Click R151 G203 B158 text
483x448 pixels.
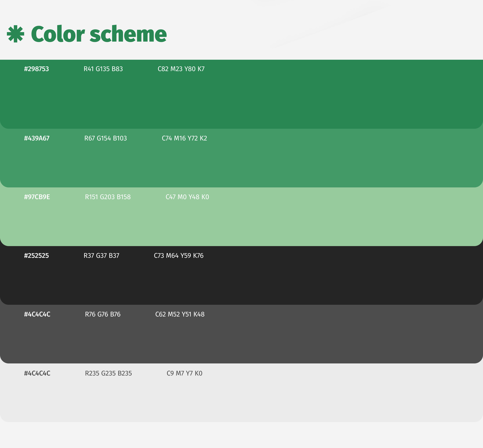pos(108,197)
